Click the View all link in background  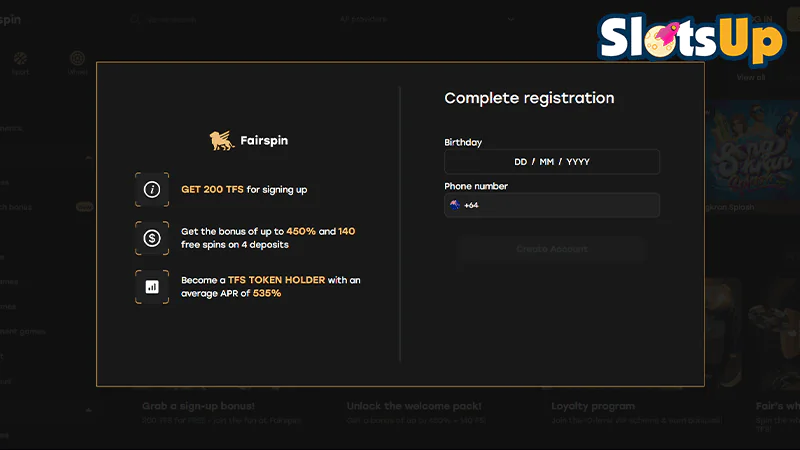coord(751,78)
